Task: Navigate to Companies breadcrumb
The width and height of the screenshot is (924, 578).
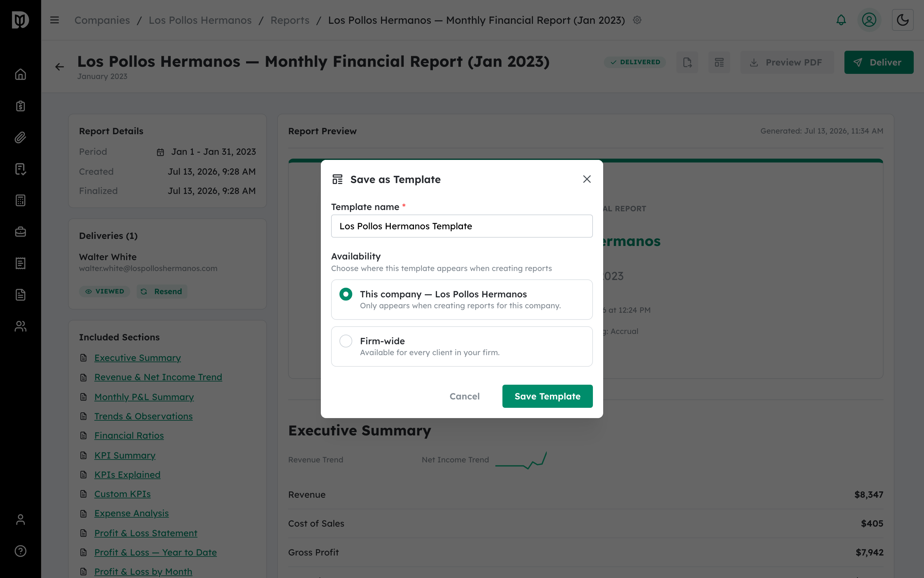Action: pyautogui.click(x=102, y=20)
